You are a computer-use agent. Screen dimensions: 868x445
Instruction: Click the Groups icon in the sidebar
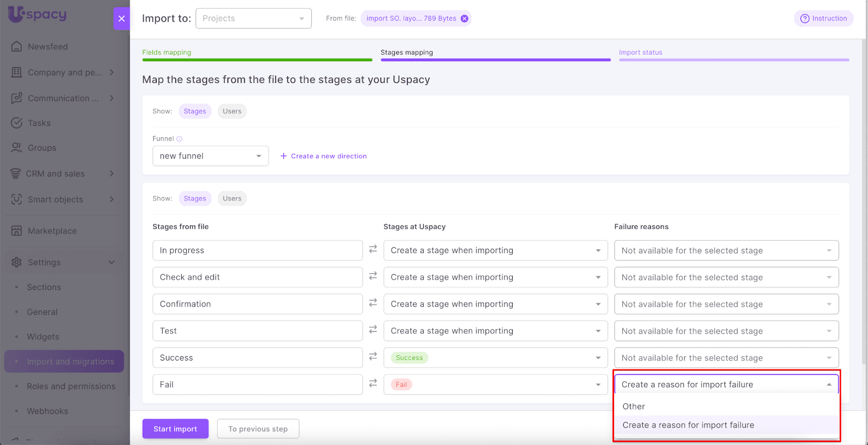coord(17,147)
